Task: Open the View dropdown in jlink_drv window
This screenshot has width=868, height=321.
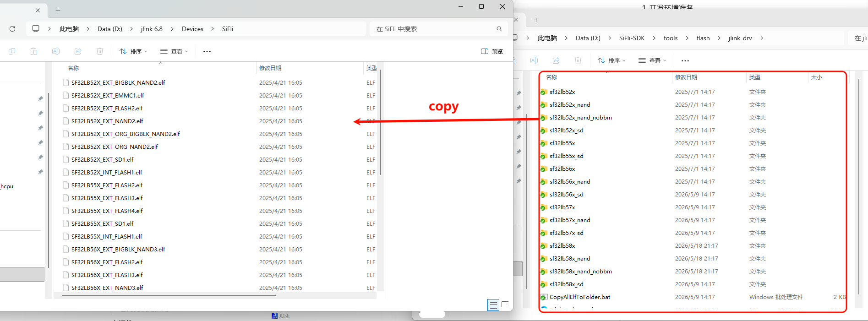Action: click(652, 60)
